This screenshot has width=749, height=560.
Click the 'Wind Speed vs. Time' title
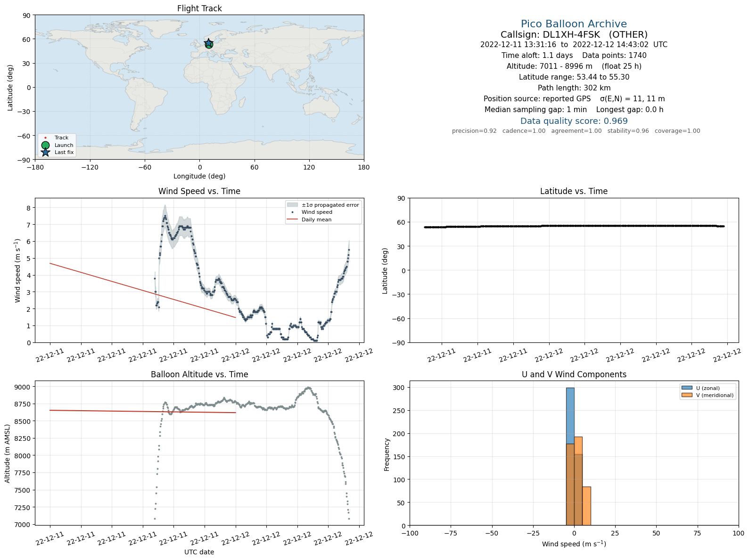coord(199,191)
